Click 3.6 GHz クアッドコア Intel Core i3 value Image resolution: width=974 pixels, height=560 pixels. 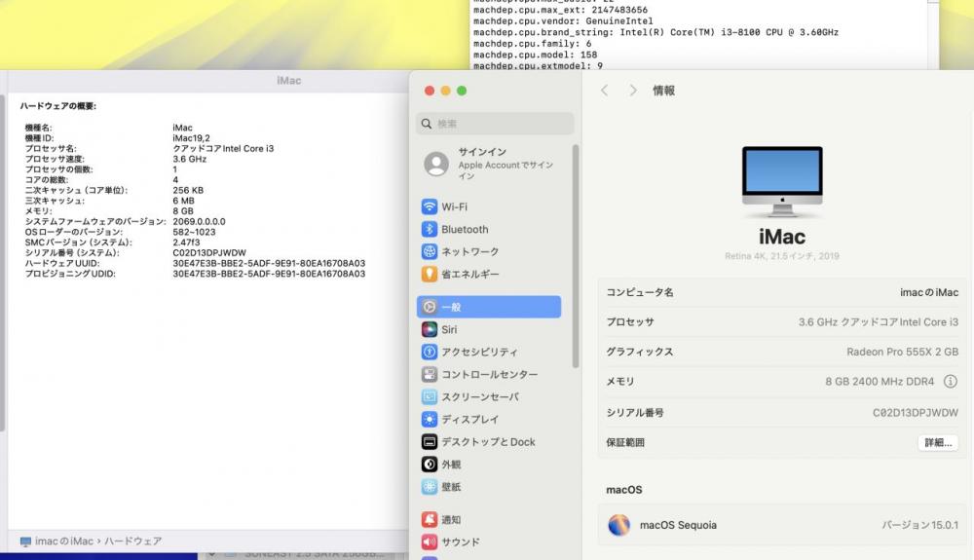coord(879,321)
